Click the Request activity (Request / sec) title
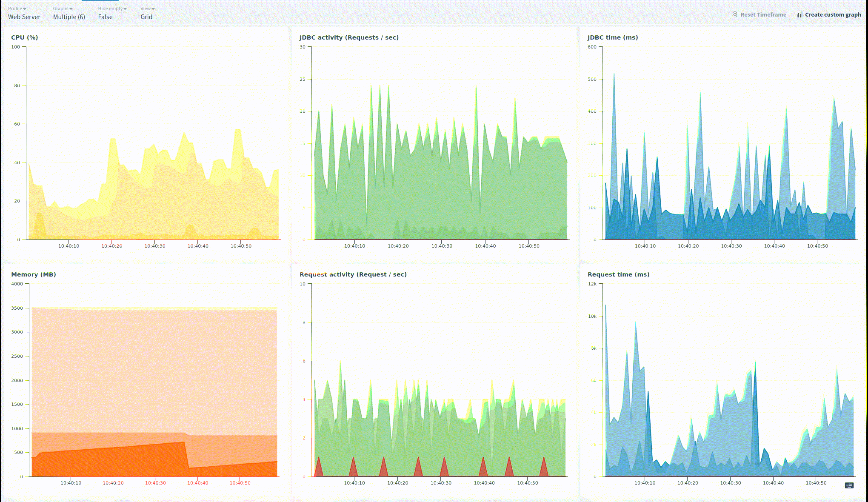 (x=353, y=274)
